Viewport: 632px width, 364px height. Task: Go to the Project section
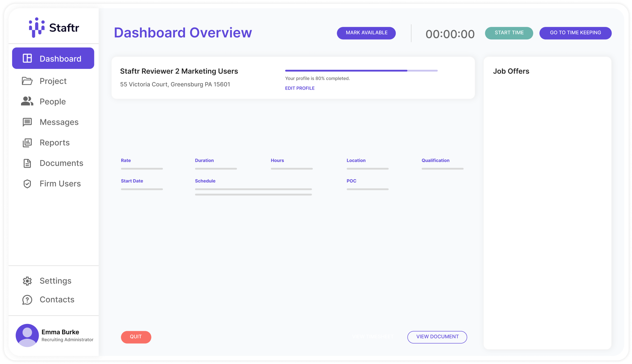pyautogui.click(x=53, y=81)
